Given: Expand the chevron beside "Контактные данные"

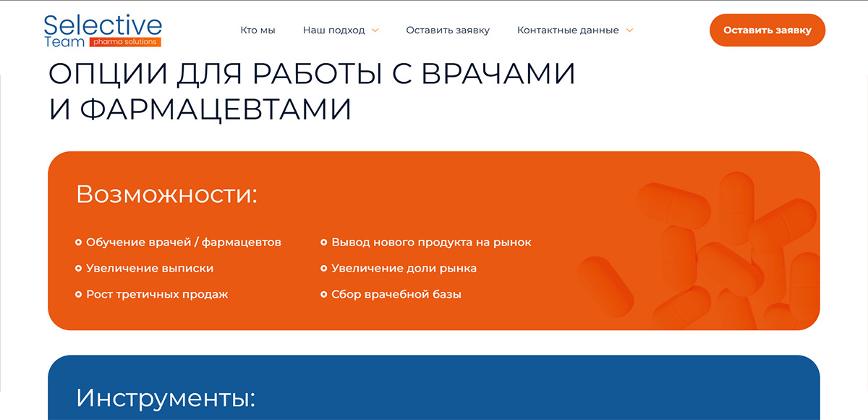Looking at the screenshot, I should pyautogui.click(x=629, y=30).
